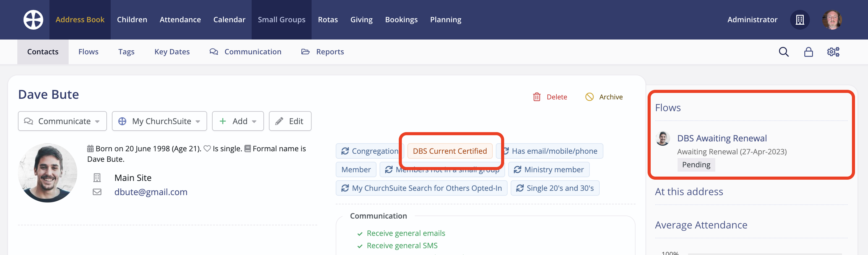The height and width of the screenshot is (255, 868).
Task: Switch to the Small Groups module
Action: (x=281, y=19)
